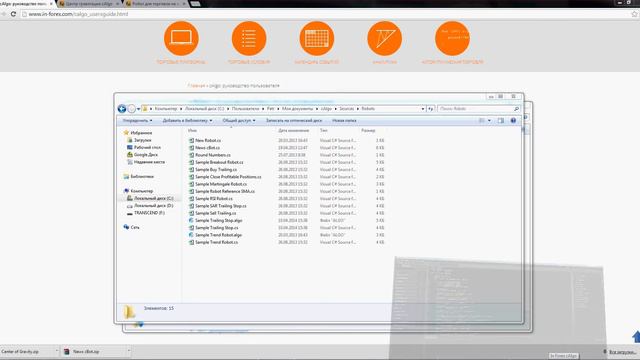Image resolution: width=640 pixels, height=360 pixels.
Task: Click the Explorer forward navigation arrow
Action: (131, 109)
